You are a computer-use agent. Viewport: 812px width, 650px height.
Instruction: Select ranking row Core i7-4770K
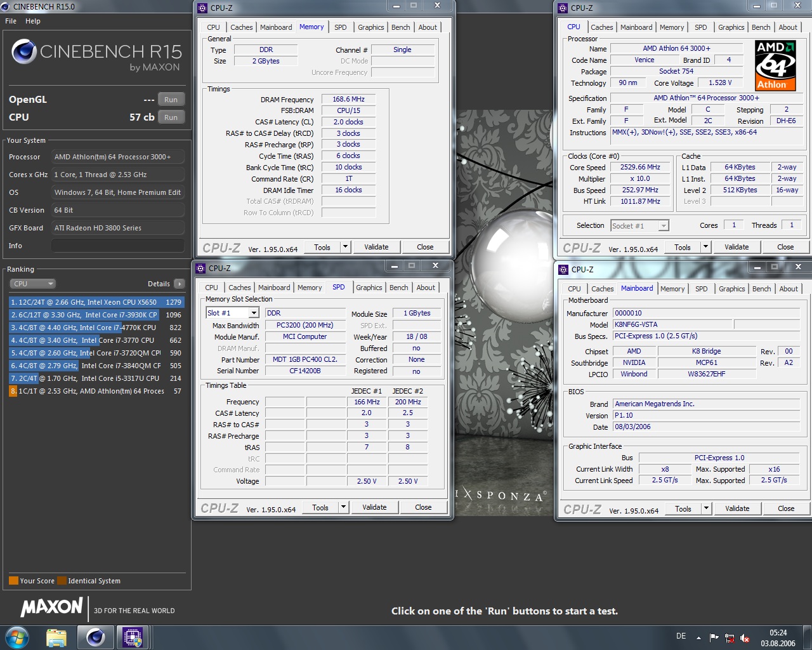point(96,328)
